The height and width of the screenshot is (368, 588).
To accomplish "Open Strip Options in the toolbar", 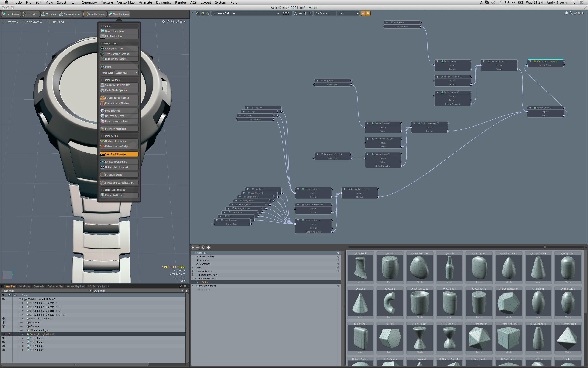I will click(95, 14).
